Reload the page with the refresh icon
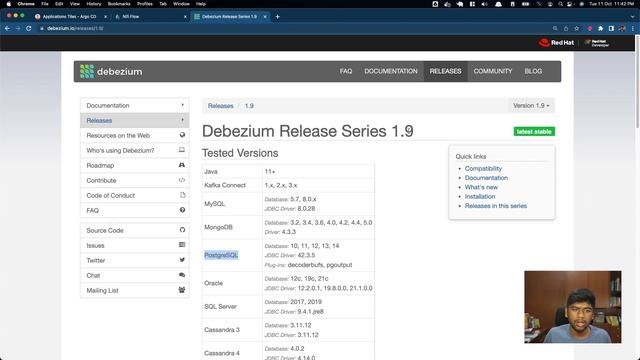The height and width of the screenshot is (360, 640). (x=29, y=28)
